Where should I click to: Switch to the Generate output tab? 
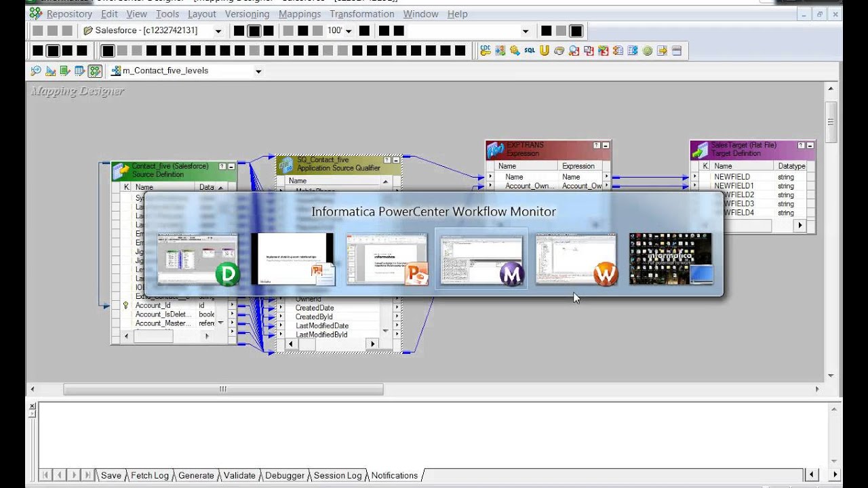(x=196, y=475)
